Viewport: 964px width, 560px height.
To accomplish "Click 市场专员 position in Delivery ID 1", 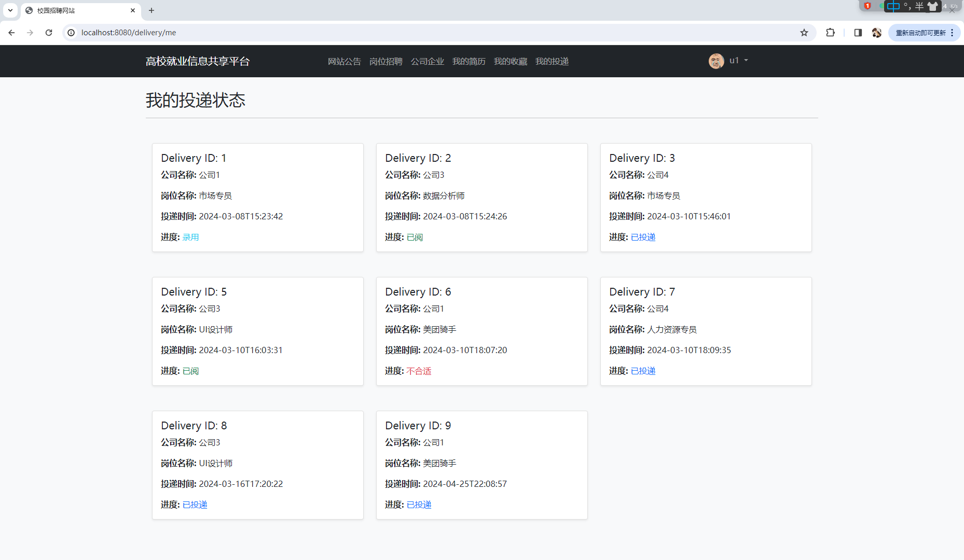I will point(215,196).
